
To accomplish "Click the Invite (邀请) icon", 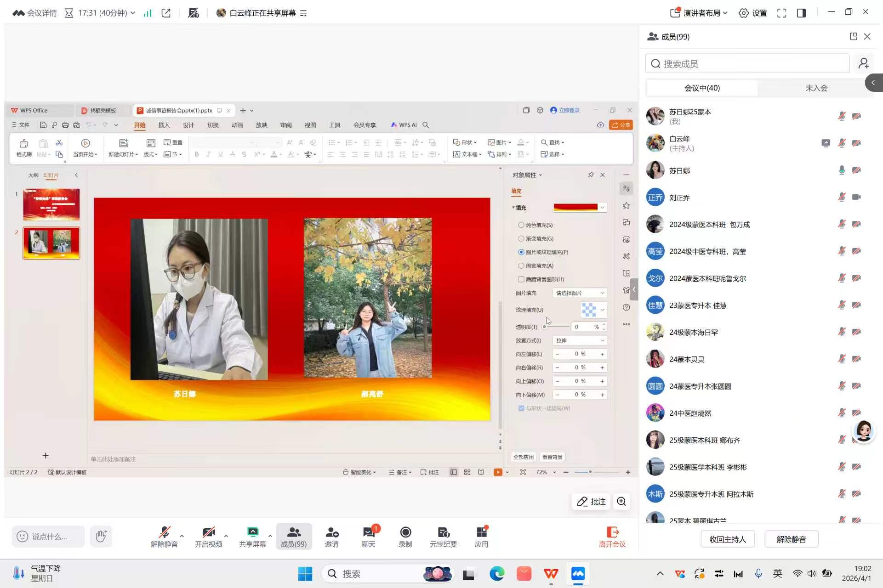I will click(331, 532).
